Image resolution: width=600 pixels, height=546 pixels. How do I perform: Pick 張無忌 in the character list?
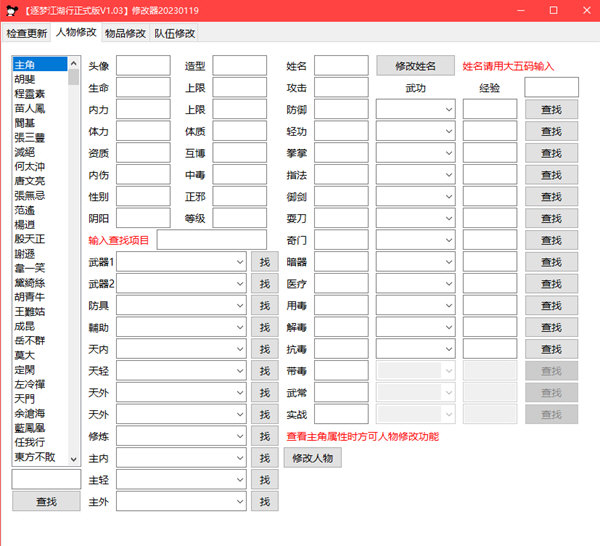tap(40, 196)
